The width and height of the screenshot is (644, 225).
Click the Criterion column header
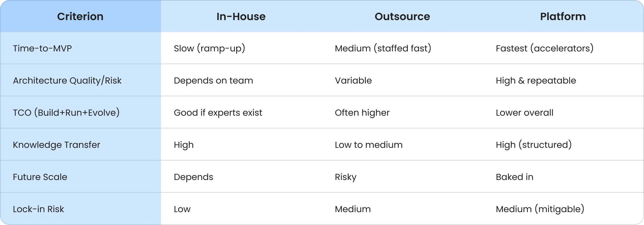click(x=80, y=17)
